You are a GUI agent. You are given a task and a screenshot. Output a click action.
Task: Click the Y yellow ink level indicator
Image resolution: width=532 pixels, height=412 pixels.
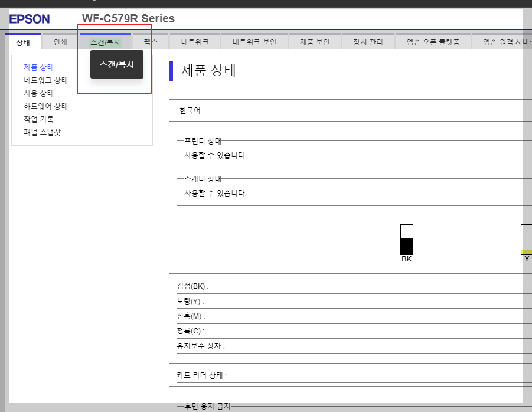tap(527, 240)
